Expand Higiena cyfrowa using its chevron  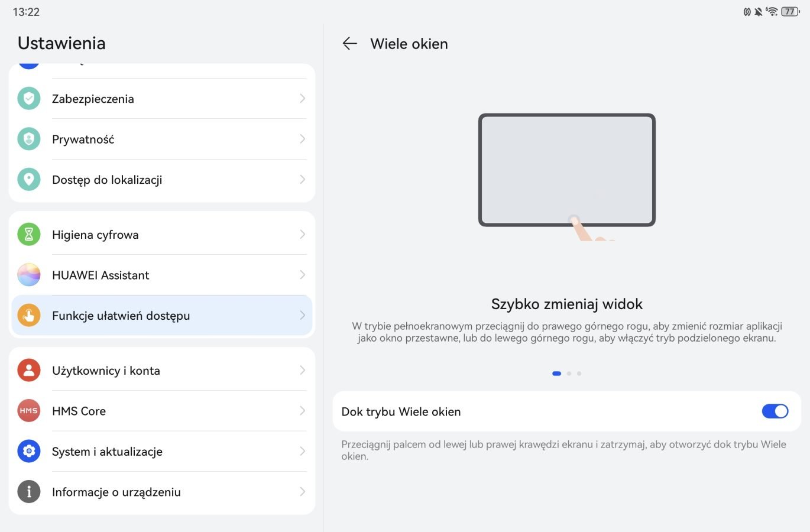pos(302,234)
